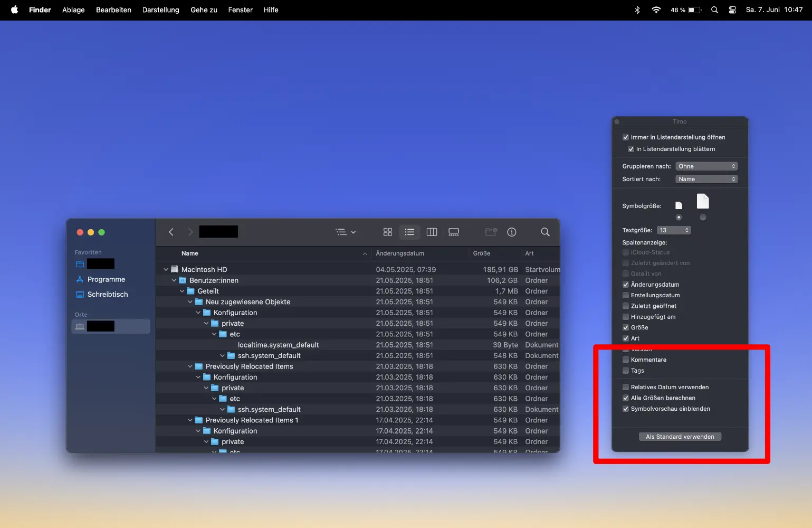The height and width of the screenshot is (528, 812).
Task: Collapse the Neu zugewiesene Objekte chevron
Action: [190, 302]
